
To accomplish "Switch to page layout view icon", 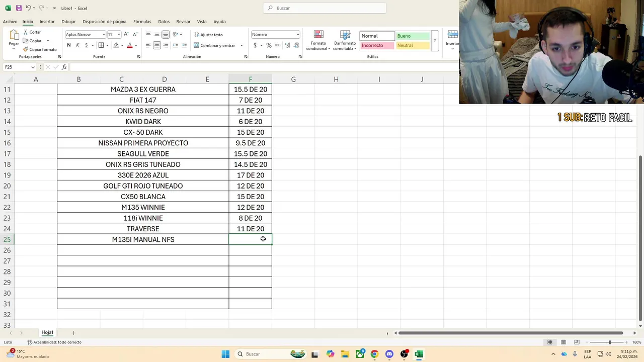I will [563, 342].
